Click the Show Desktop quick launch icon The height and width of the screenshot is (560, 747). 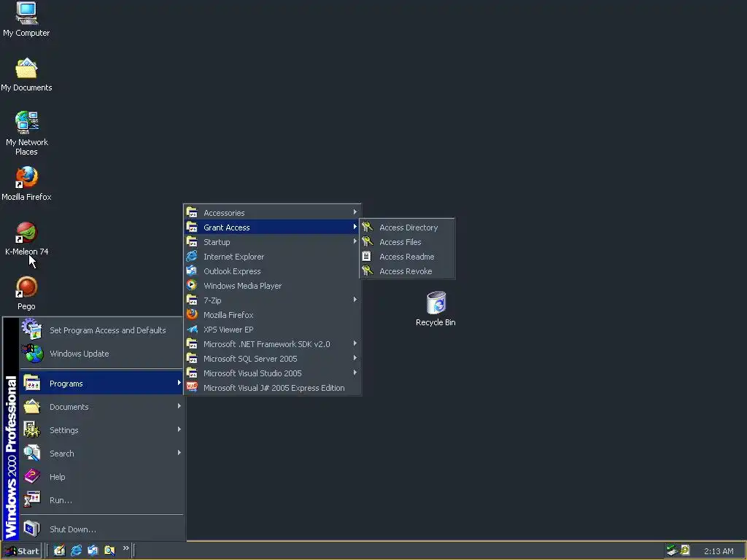59,551
